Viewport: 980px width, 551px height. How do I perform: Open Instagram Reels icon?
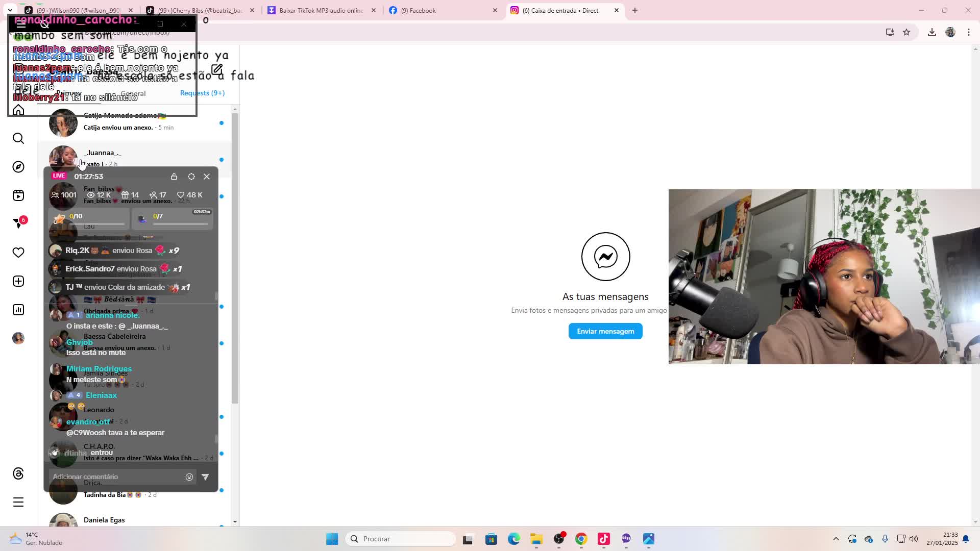click(x=18, y=195)
